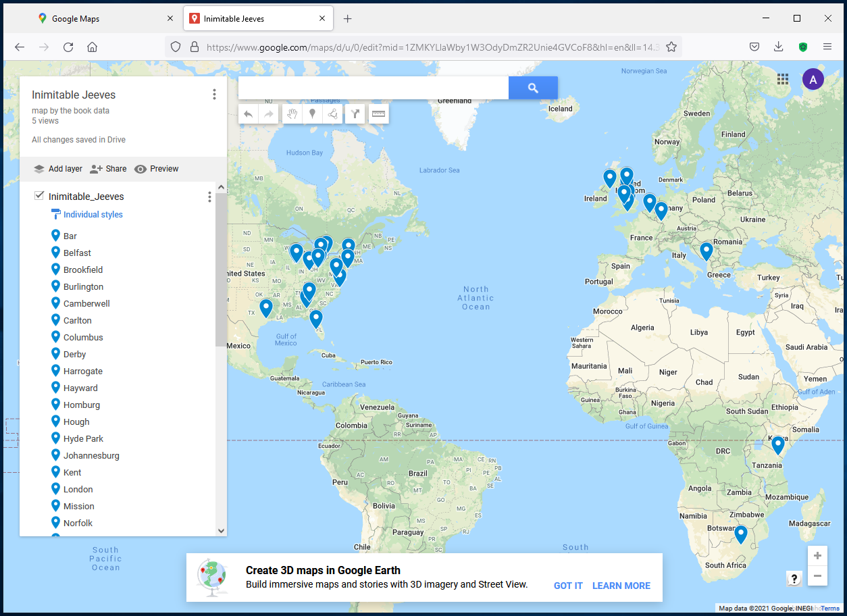847x616 pixels.
Task: Click the browser URL address bar
Action: pyautogui.click(x=432, y=47)
